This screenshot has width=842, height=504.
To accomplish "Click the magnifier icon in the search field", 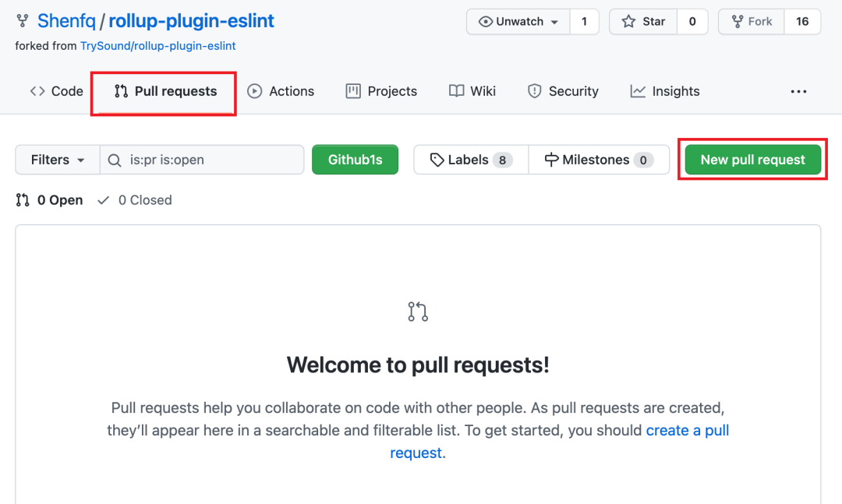I will tap(115, 160).
